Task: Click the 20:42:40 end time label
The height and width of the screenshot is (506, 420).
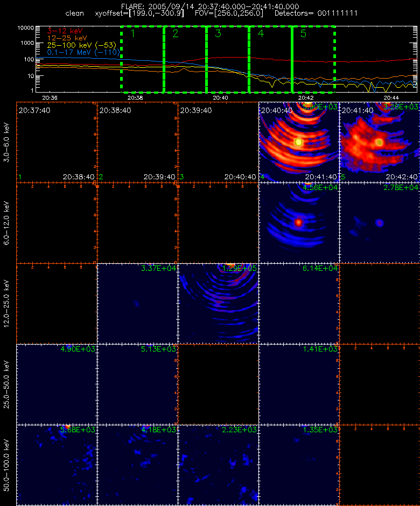Action: tap(402, 177)
